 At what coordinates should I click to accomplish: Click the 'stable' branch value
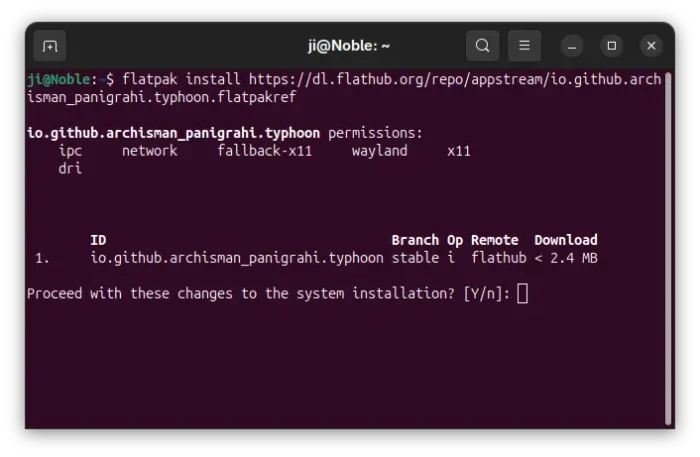[x=415, y=258]
